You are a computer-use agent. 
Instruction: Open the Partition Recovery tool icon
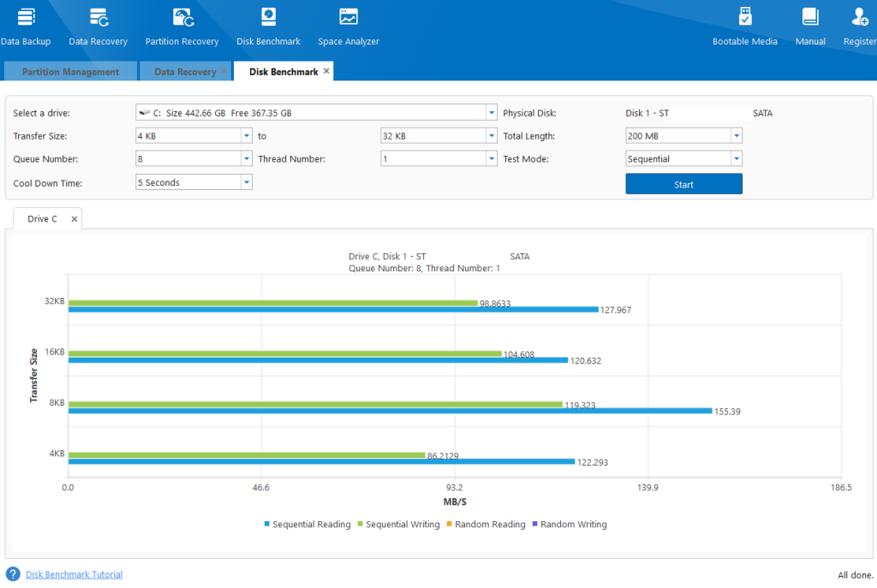183,17
